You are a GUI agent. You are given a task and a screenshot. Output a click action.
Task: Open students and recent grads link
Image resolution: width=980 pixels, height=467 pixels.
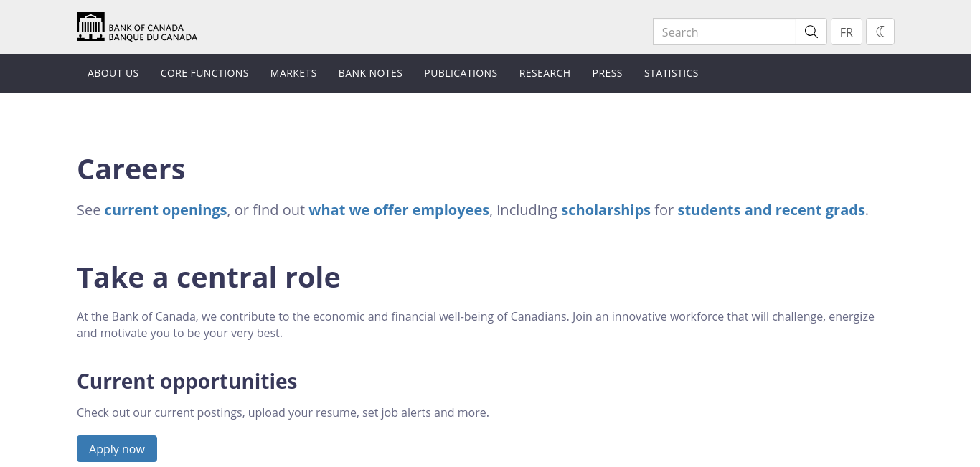[771, 210]
